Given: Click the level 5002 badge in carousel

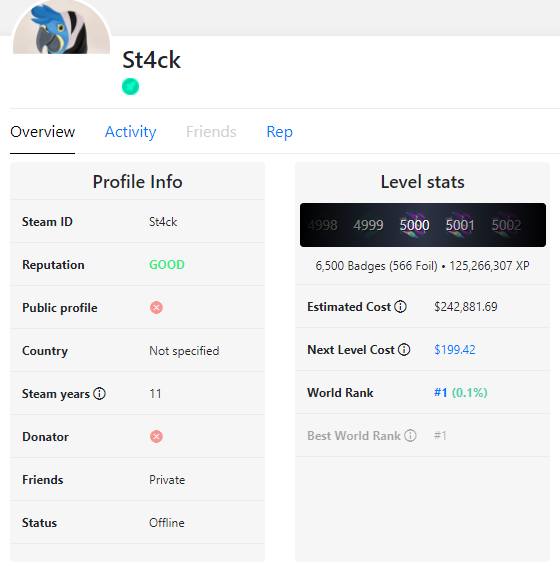Looking at the screenshot, I should point(506,225).
